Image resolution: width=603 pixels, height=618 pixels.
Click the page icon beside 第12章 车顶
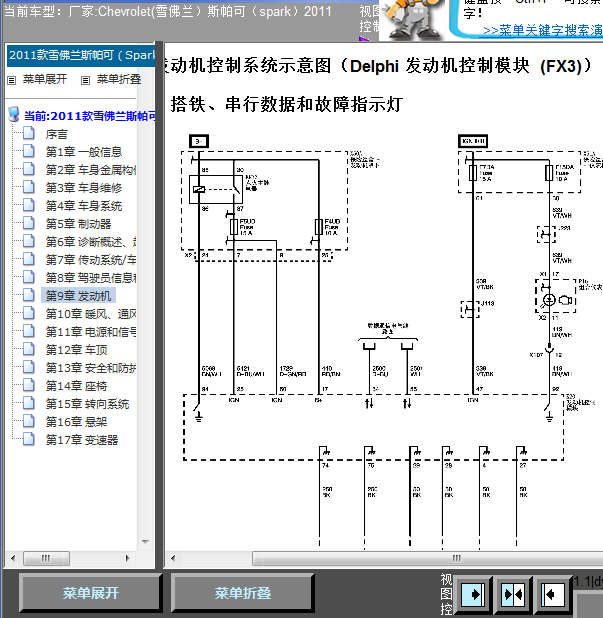pyautogui.click(x=29, y=349)
